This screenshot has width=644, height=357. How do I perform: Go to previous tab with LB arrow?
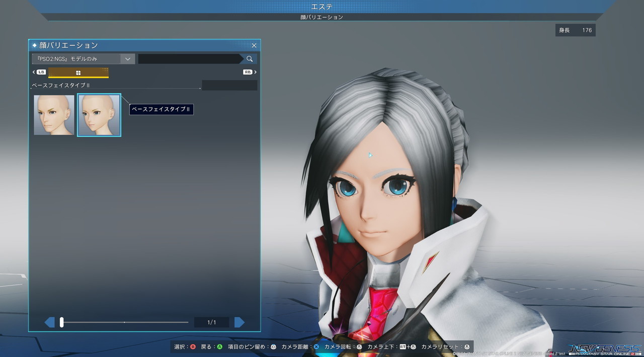point(39,72)
